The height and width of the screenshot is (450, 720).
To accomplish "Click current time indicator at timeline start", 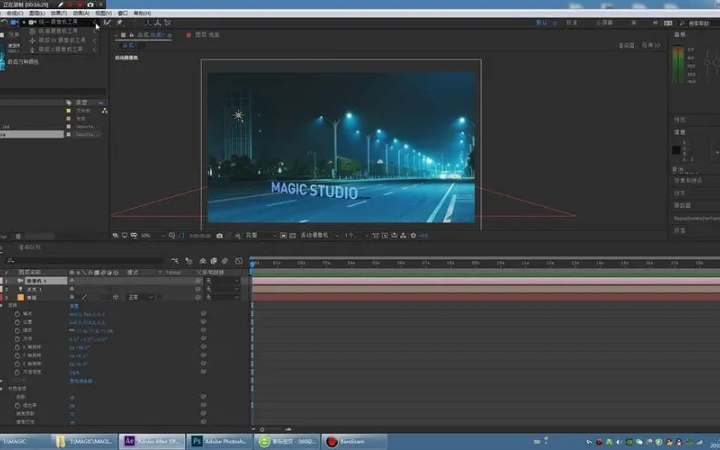I will [252, 264].
